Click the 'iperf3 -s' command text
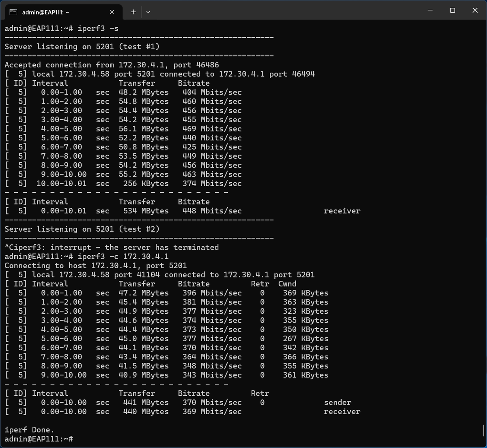Image resolution: width=487 pixels, height=448 pixels. (x=98, y=28)
